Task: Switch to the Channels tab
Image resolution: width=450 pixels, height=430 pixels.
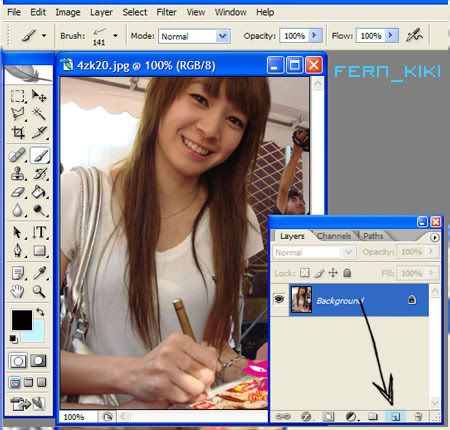Action: tap(334, 236)
